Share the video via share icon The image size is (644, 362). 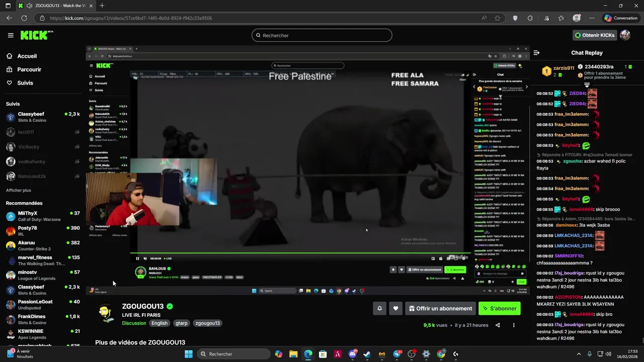[498, 325]
